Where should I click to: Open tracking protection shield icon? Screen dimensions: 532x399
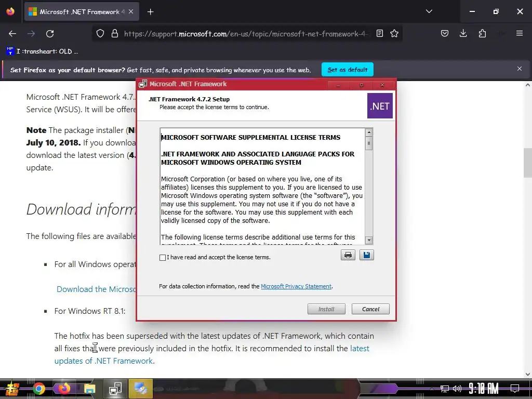pyautogui.click(x=100, y=33)
